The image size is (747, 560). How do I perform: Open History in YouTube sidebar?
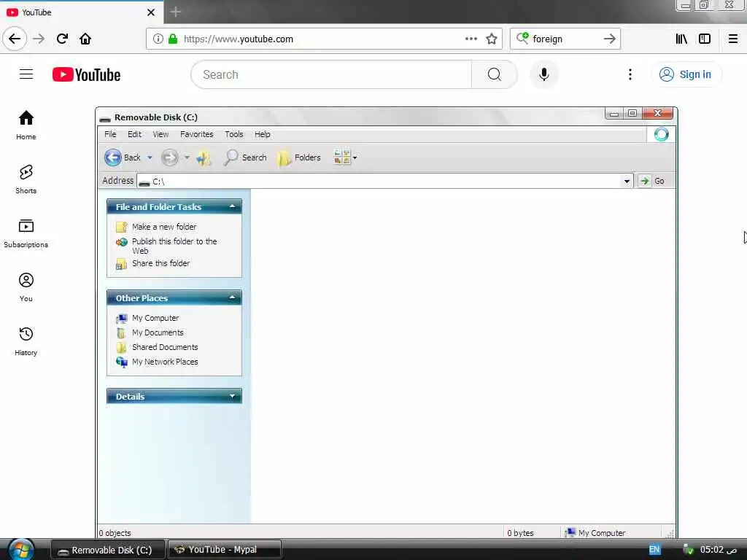click(x=26, y=341)
